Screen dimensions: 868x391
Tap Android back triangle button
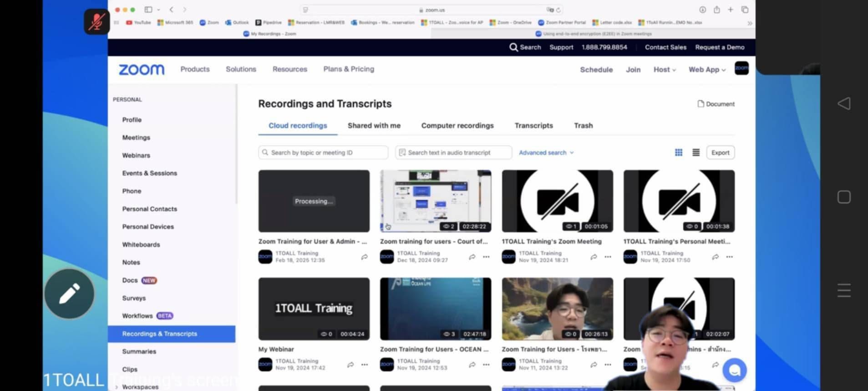click(x=844, y=103)
